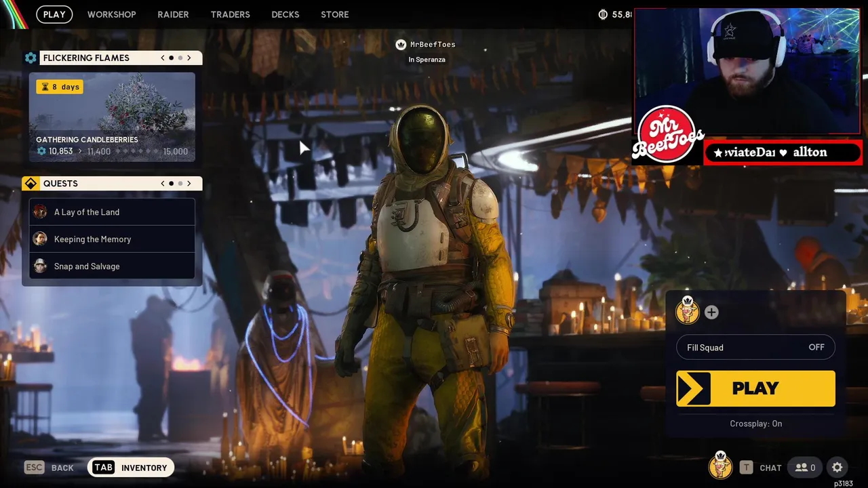The height and width of the screenshot is (488, 868).
Task: Click the coin currency icon
Action: click(604, 14)
